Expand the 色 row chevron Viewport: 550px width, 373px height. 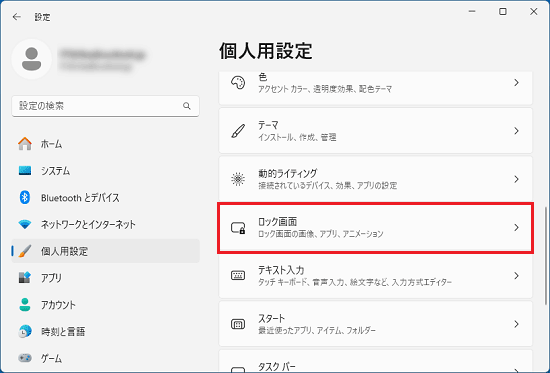click(x=516, y=82)
